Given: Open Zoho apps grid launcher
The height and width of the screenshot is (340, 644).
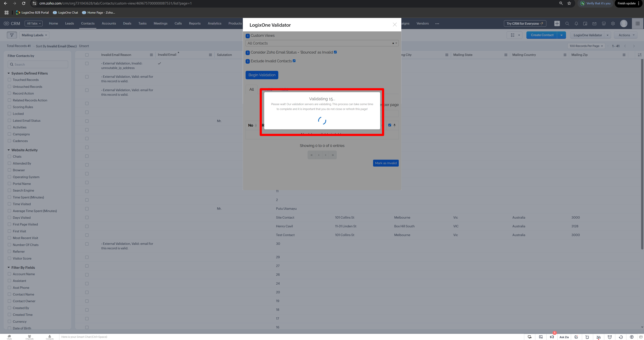Looking at the screenshot, I should click(637, 24).
